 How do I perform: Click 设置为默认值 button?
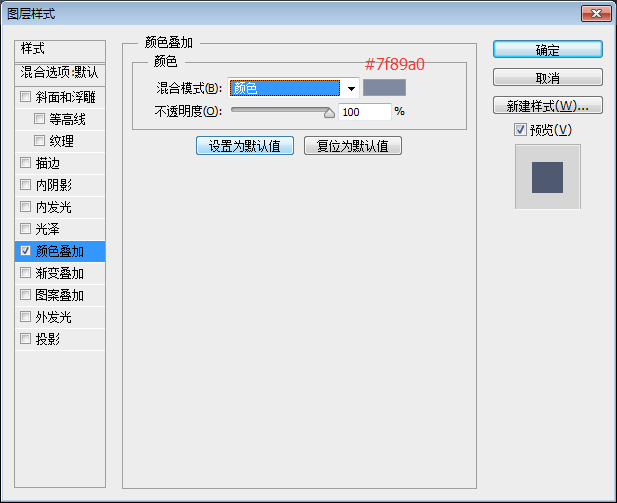pos(245,146)
